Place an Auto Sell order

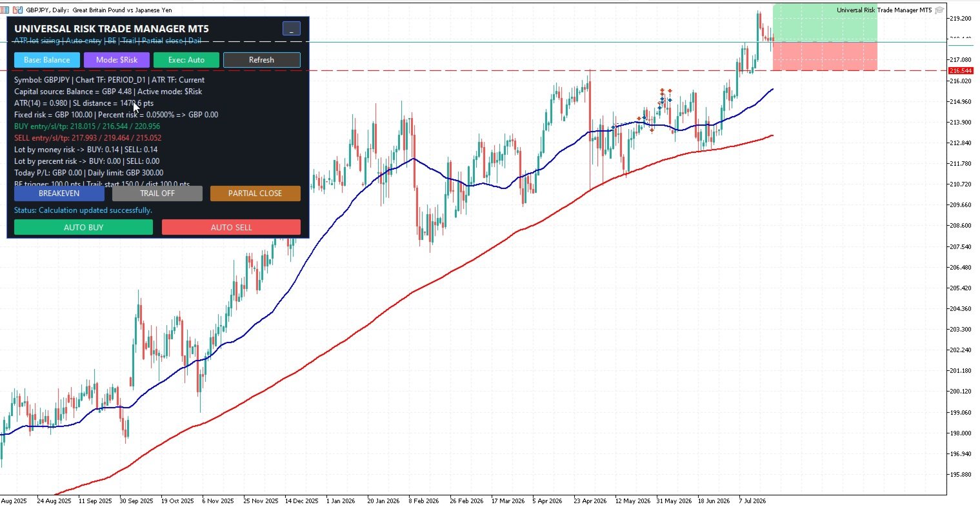pyautogui.click(x=231, y=227)
